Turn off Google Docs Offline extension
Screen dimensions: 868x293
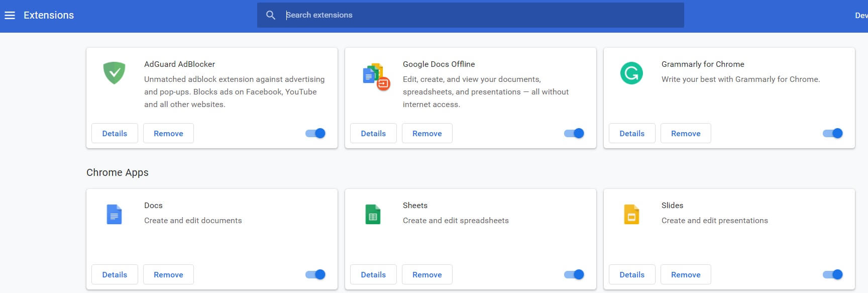coord(574,133)
